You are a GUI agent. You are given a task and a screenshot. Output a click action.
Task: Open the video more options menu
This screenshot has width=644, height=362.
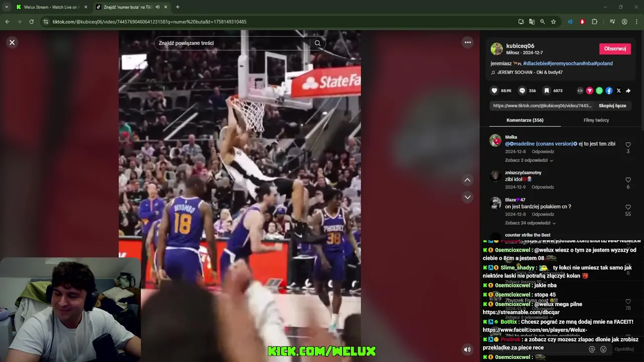point(467,42)
